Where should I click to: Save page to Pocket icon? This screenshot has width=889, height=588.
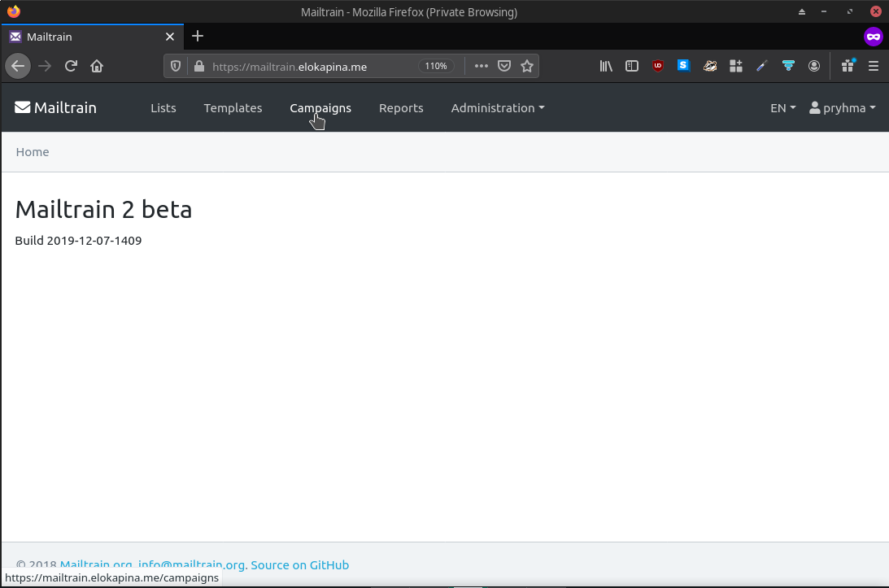pyautogui.click(x=504, y=67)
